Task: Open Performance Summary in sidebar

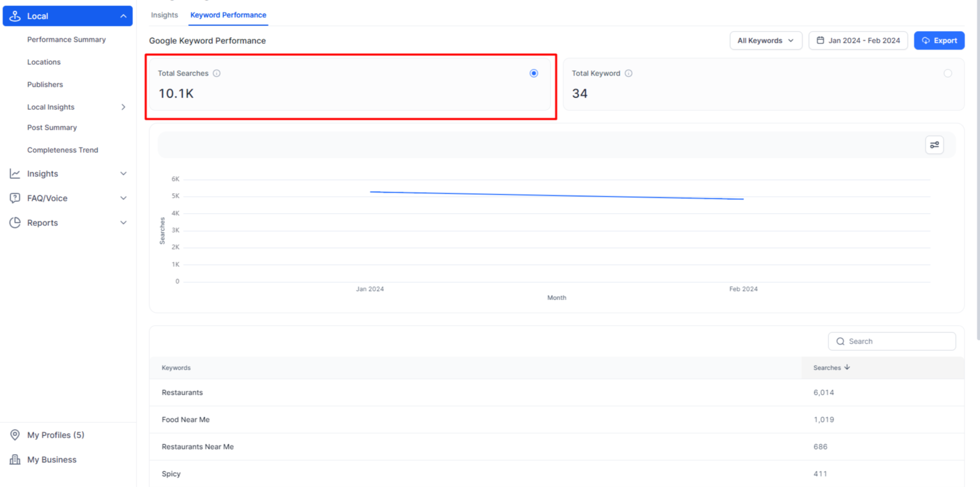Action: [x=67, y=39]
